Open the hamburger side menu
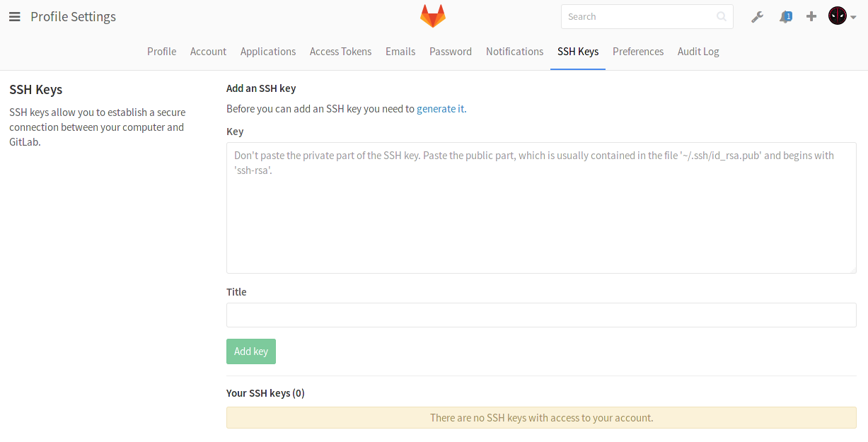This screenshot has width=868, height=442. tap(14, 17)
